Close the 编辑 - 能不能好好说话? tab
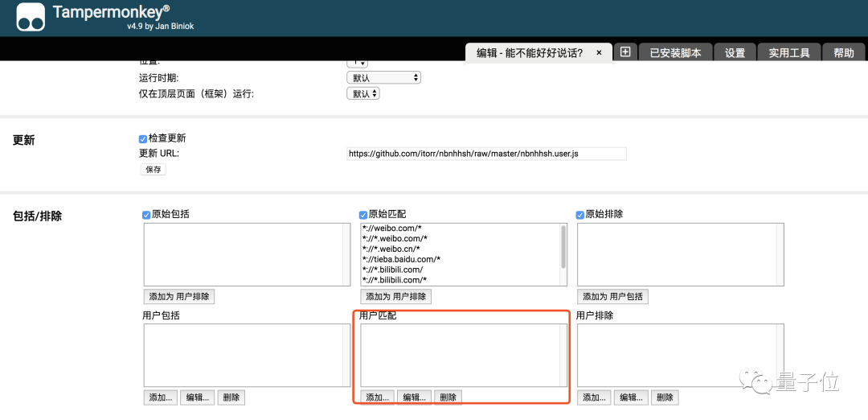Image resolution: width=868 pixels, height=420 pixels. (599, 52)
